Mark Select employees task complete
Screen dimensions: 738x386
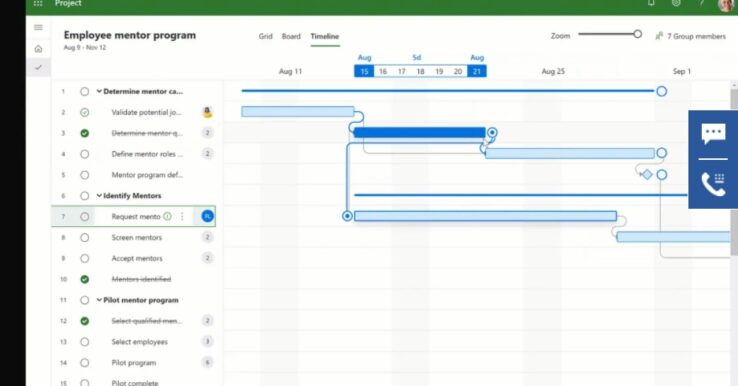84,342
